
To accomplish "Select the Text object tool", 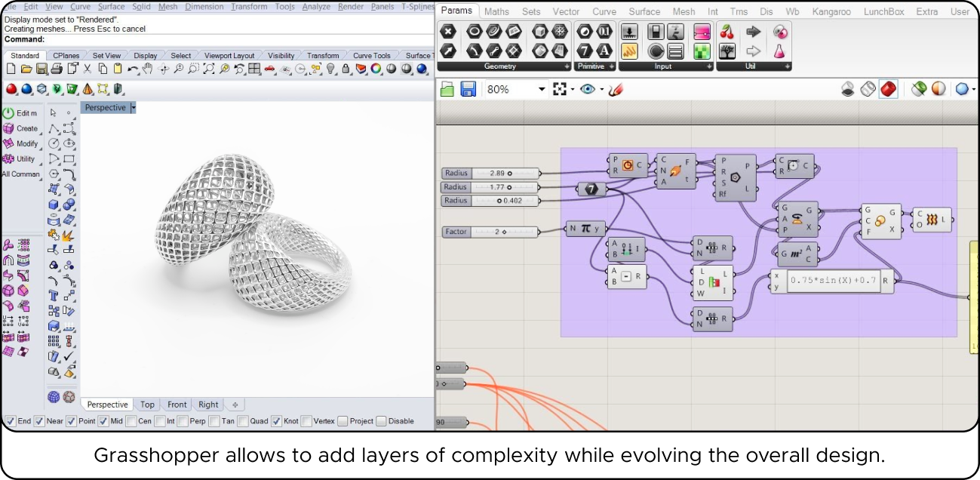I will point(54,295).
